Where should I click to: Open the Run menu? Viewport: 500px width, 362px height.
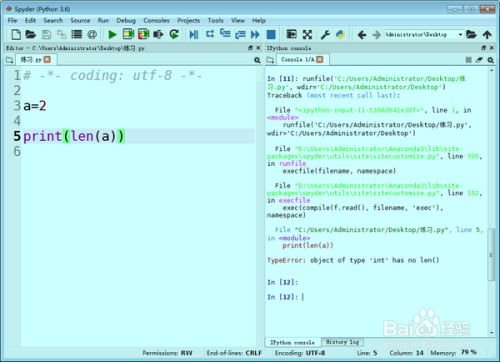(x=103, y=20)
